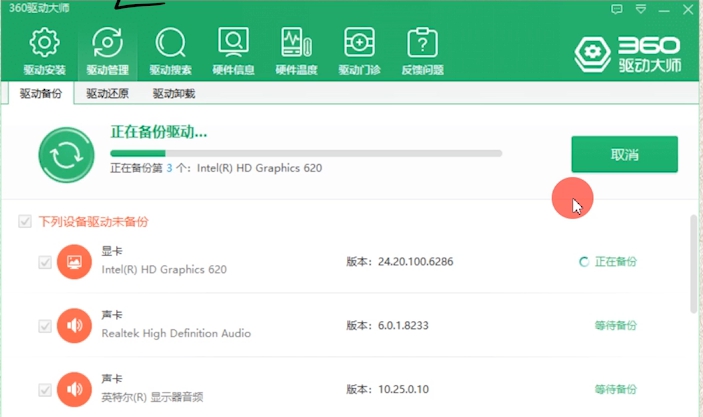Viewport: 703px width, 417px height.
Task: Click the 正在备份驱动... heading
Action: [159, 132]
